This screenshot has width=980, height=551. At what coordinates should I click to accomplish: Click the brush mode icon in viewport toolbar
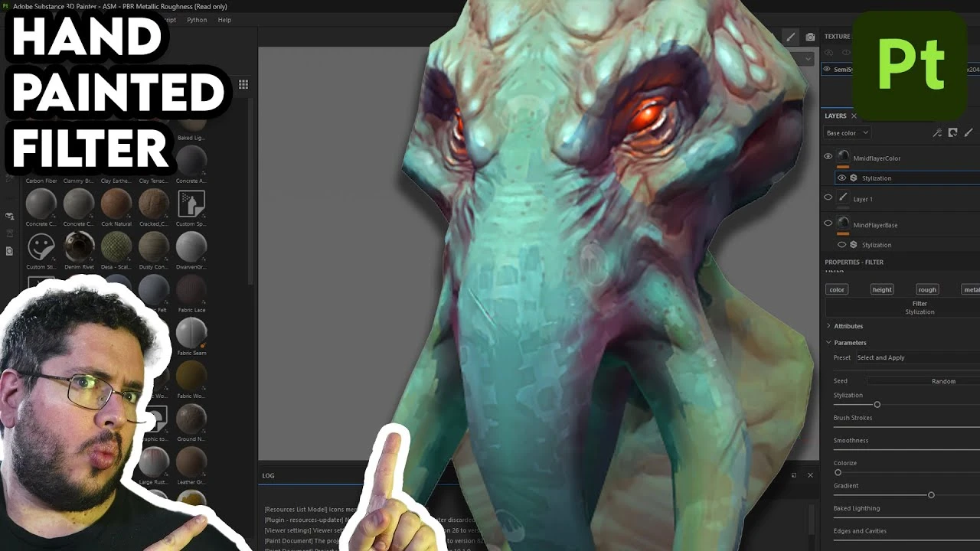tap(791, 37)
